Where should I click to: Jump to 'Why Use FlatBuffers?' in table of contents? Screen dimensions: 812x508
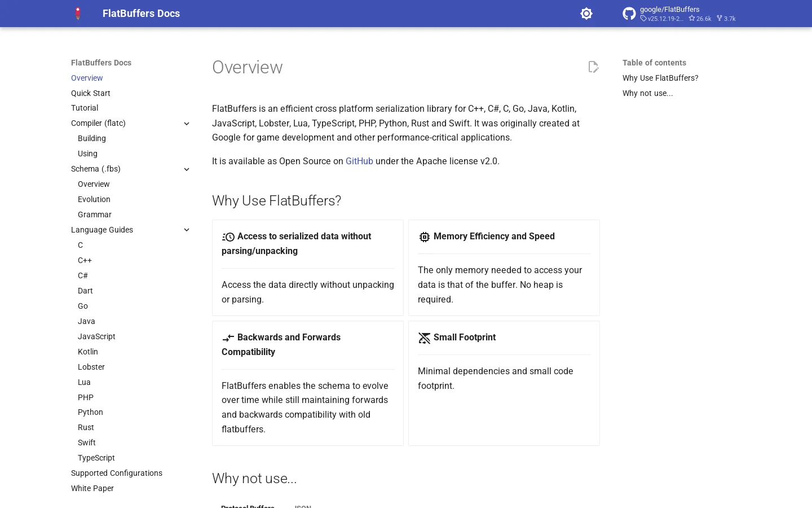660,78
